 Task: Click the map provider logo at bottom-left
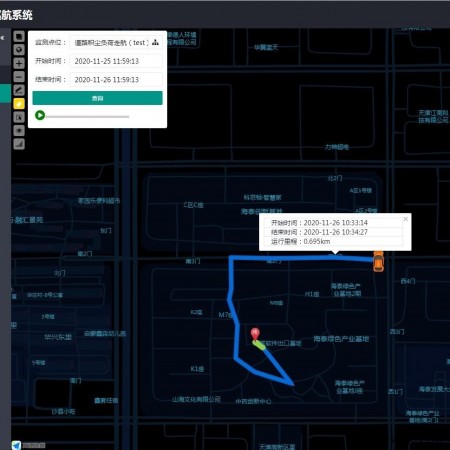click(17, 445)
